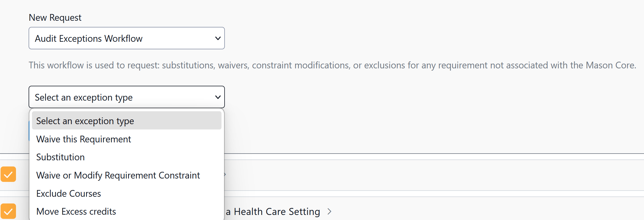Choose Waive or Modify Requirement Constraint
The image size is (644, 220).
point(118,175)
